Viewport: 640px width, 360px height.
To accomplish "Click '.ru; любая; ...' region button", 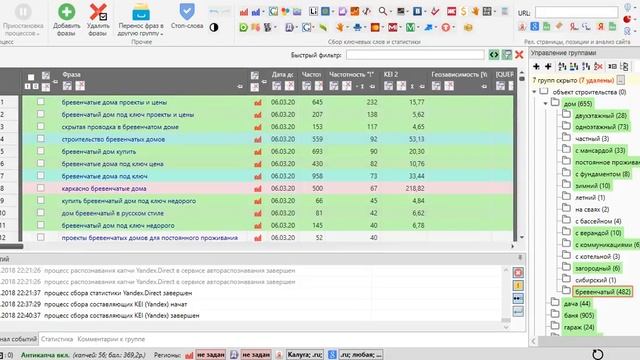I will click(x=360, y=354).
